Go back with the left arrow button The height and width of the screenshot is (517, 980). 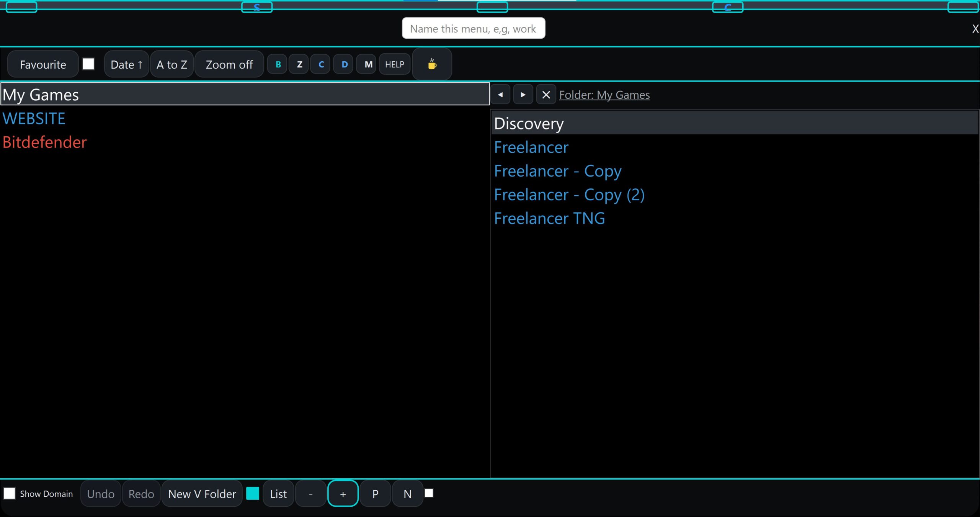pyautogui.click(x=500, y=95)
